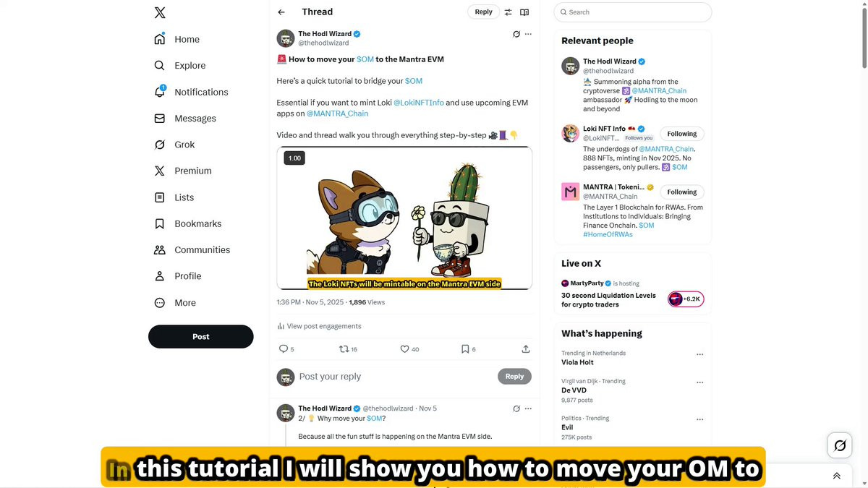Image resolution: width=868 pixels, height=488 pixels.
Task: Open reader view book icon
Action: 524,12
